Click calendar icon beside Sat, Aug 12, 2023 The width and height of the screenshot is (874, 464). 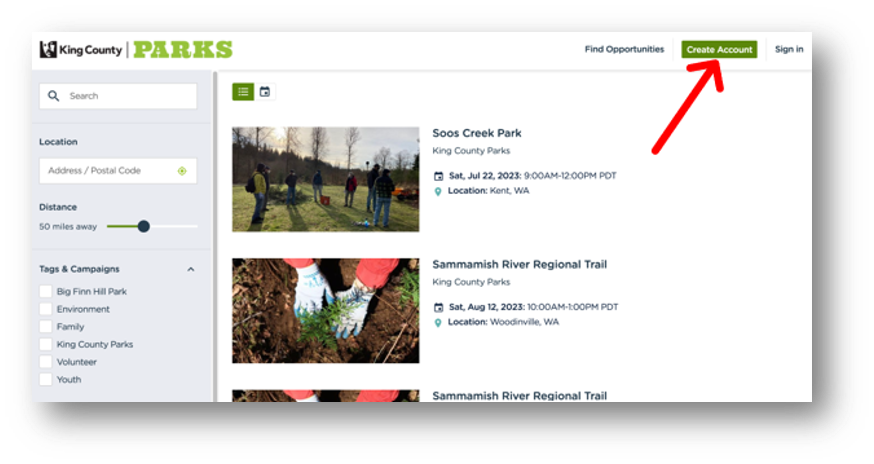[439, 307]
